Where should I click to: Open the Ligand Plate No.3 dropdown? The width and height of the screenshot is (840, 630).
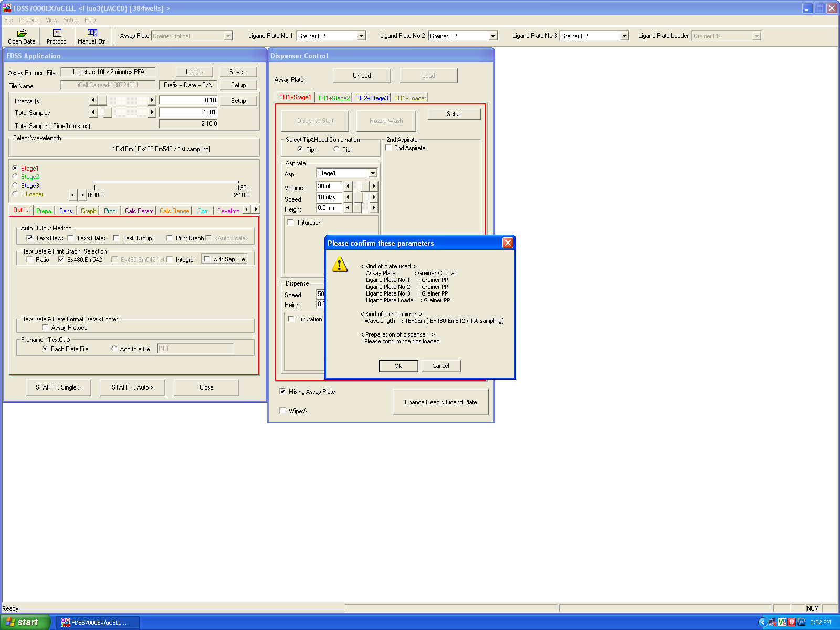pyautogui.click(x=624, y=36)
